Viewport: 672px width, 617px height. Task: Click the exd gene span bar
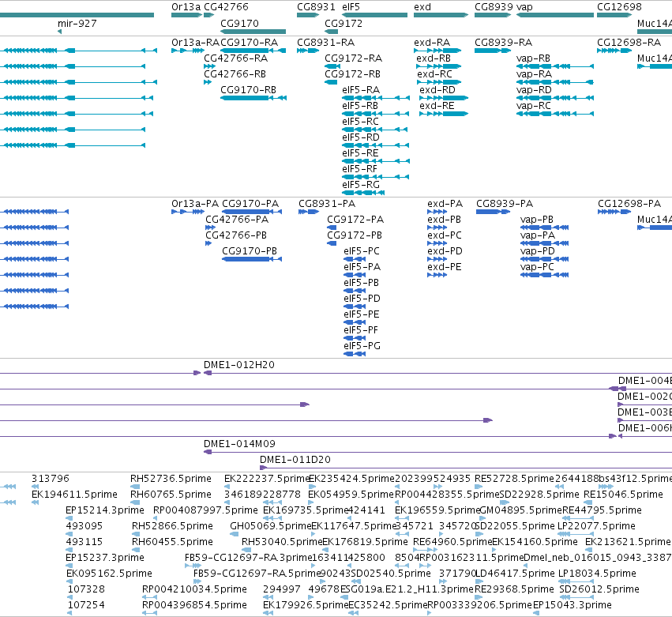tap(441, 15)
